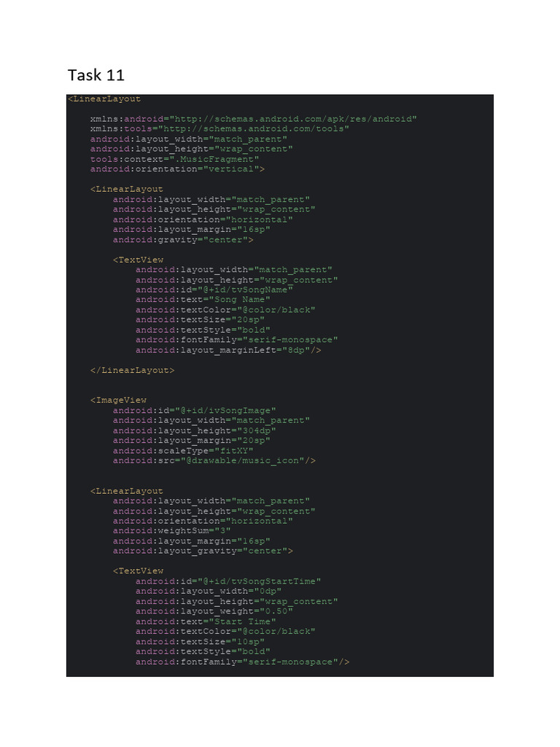This screenshot has height=747, width=560.
Task: Click the @+id/ivSongImage id value
Action: (226, 411)
